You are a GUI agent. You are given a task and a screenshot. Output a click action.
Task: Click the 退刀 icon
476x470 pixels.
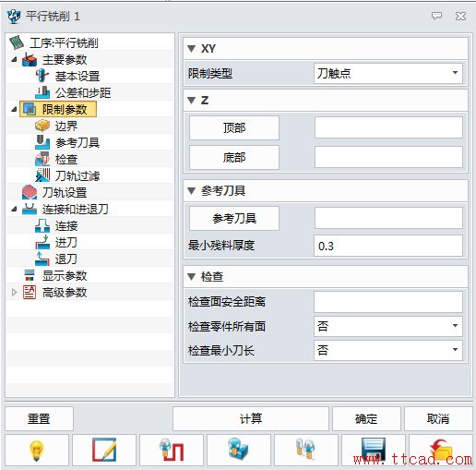point(42,259)
